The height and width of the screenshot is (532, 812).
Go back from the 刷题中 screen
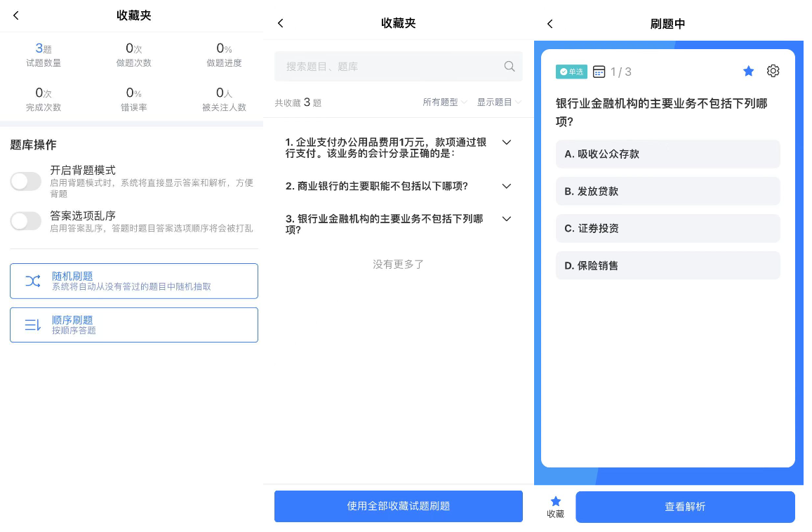(x=550, y=23)
